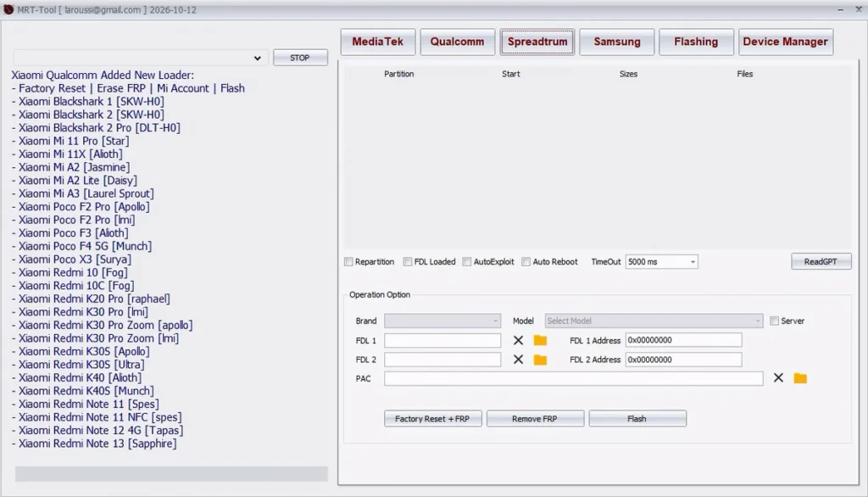This screenshot has height=497, width=868.
Task: Open the Select Model dropdown
Action: pos(654,321)
